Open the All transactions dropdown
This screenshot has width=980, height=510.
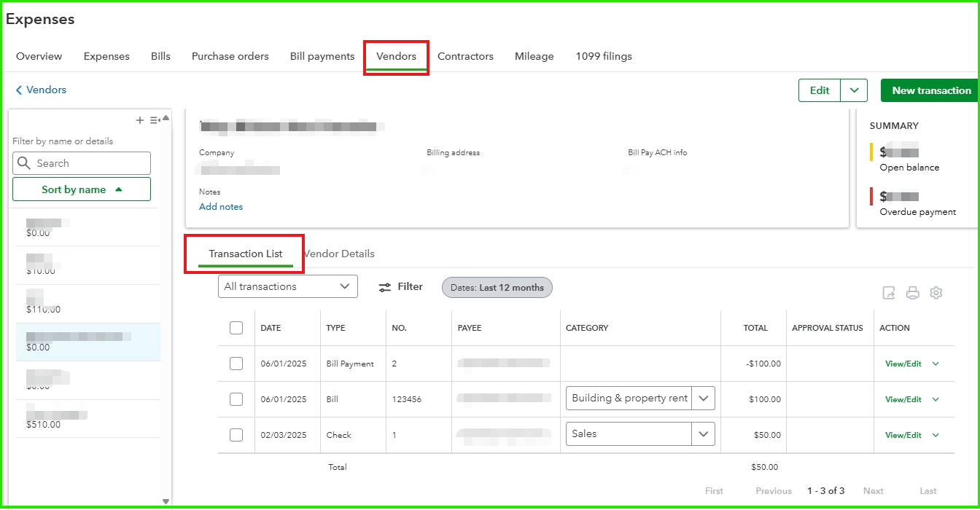[x=287, y=286]
